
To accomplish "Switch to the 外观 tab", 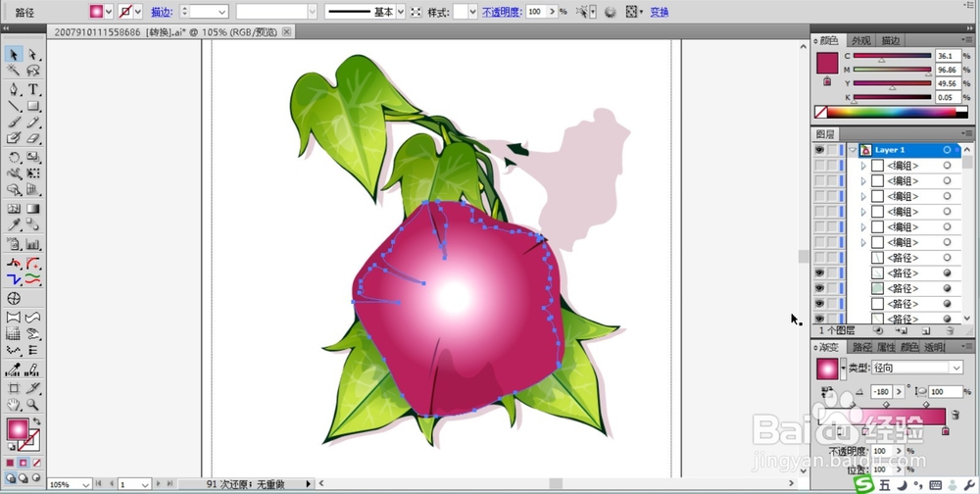I will click(x=860, y=40).
